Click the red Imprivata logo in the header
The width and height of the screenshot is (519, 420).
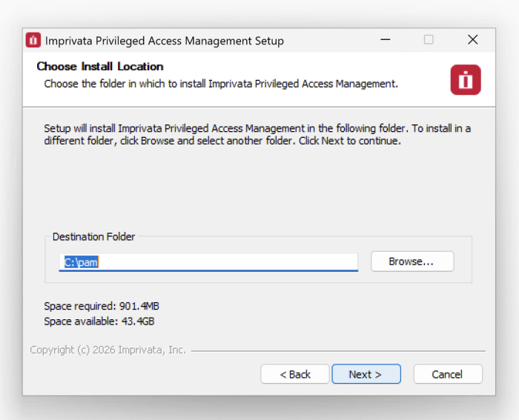[x=466, y=80]
